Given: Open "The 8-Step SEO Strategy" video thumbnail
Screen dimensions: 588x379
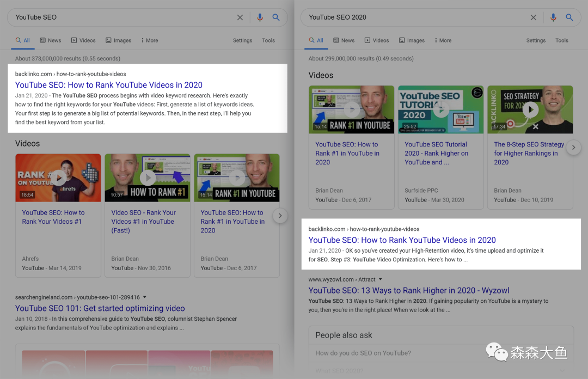Looking at the screenshot, I should 530,109.
